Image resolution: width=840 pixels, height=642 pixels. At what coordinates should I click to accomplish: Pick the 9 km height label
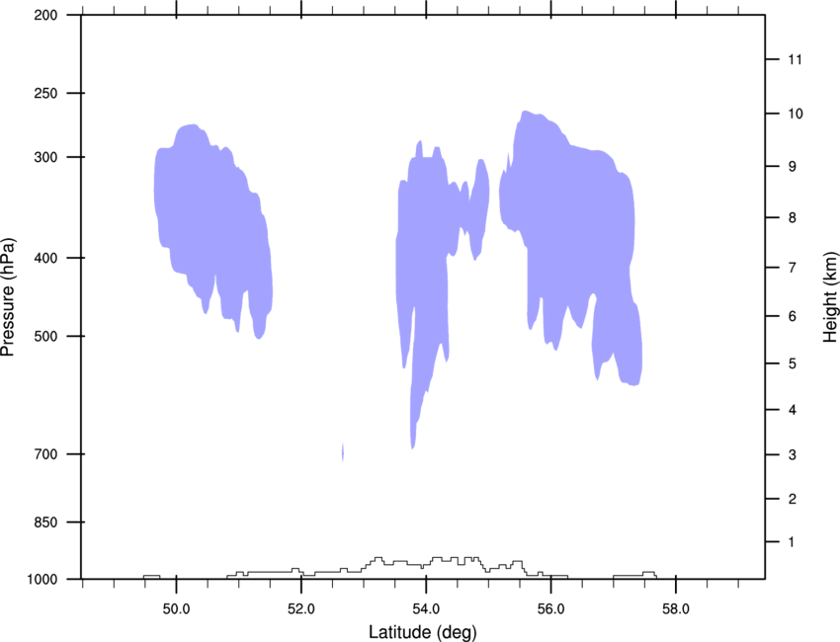[792, 167]
